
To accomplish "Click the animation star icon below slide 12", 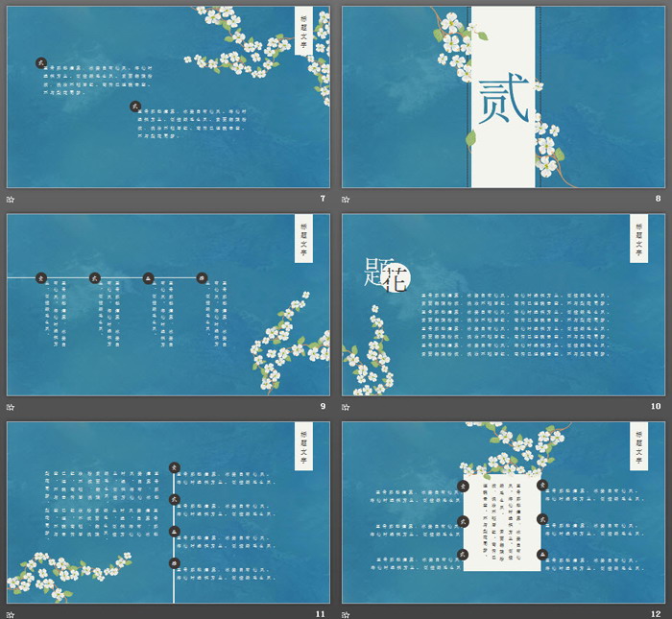I will (x=346, y=615).
